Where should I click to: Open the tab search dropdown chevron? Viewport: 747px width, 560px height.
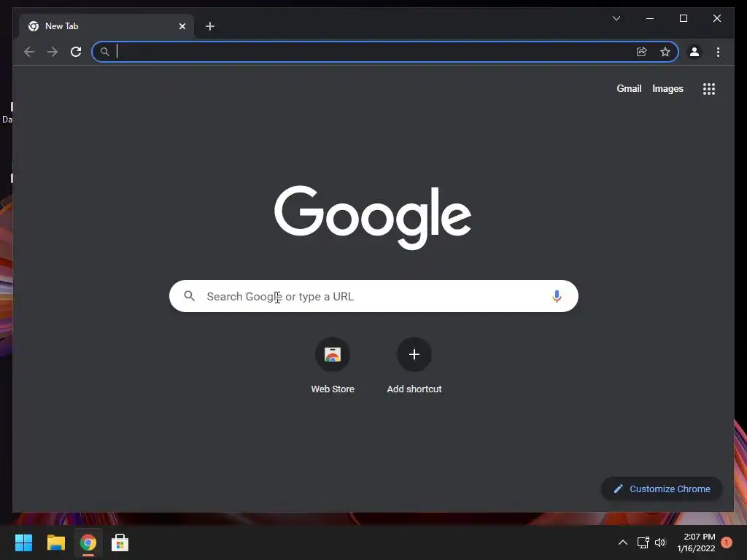616,18
